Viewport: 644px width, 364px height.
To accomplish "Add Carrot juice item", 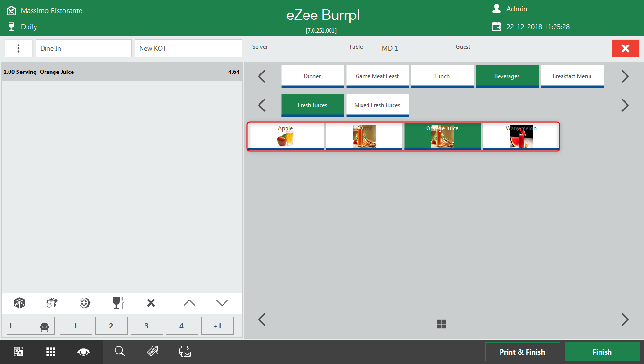I will [364, 136].
